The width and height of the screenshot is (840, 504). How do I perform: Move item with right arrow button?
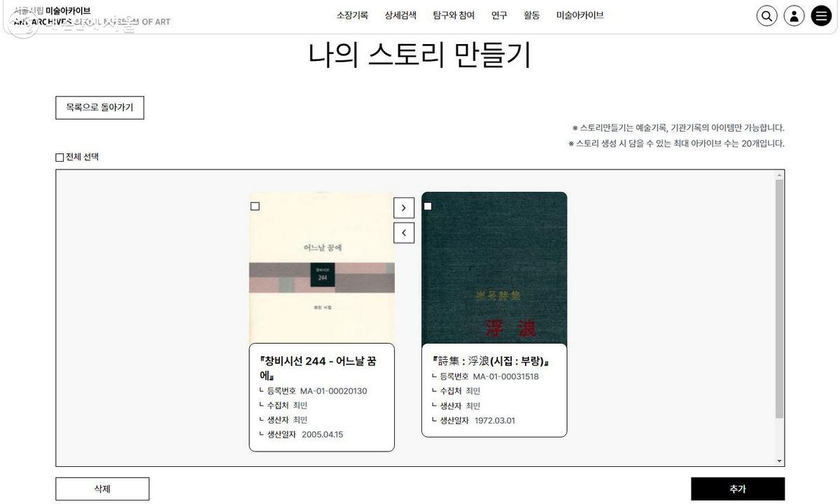pyautogui.click(x=404, y=208)
